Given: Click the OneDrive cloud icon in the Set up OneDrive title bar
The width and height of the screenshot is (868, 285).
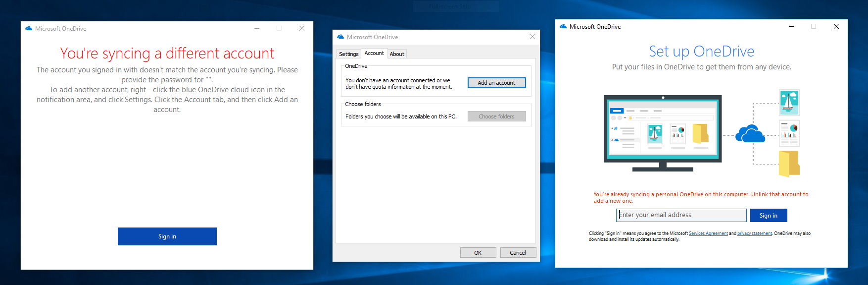Looking at the screenshot, I should click(563, 27).
